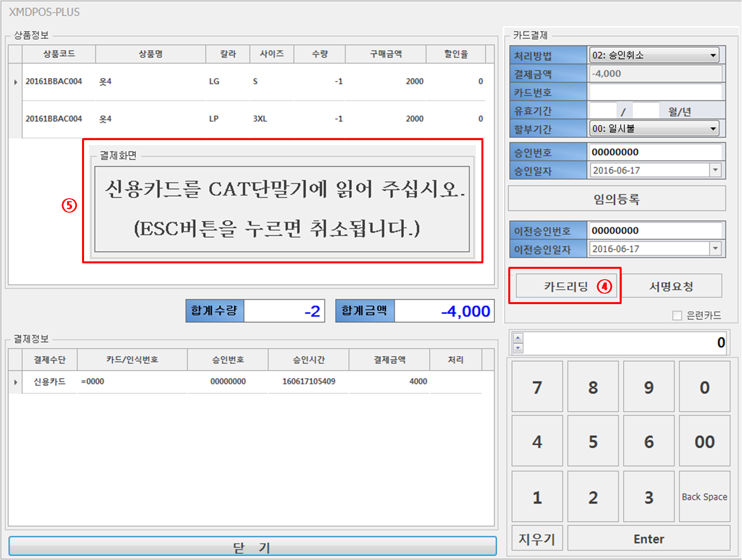
Task: Tap the 00 keypad key
Action: [x=705, y=441]
